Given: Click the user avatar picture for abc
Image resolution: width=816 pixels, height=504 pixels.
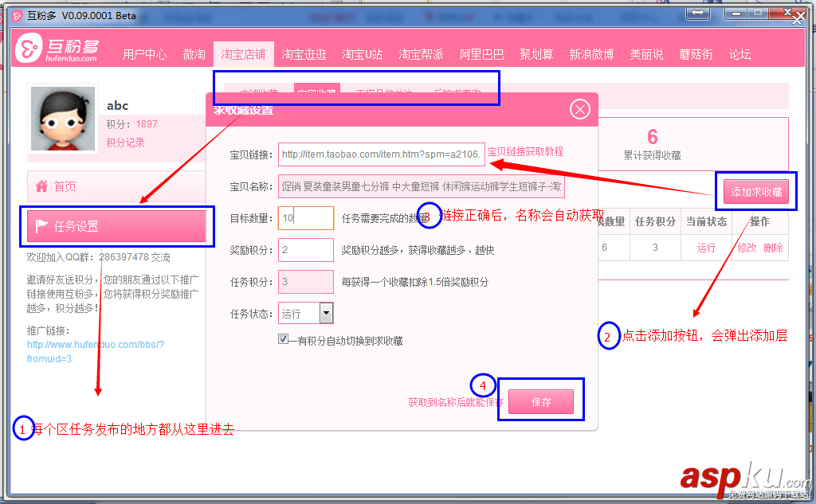Looking at the screenshot, I should [x=63, y=120].
